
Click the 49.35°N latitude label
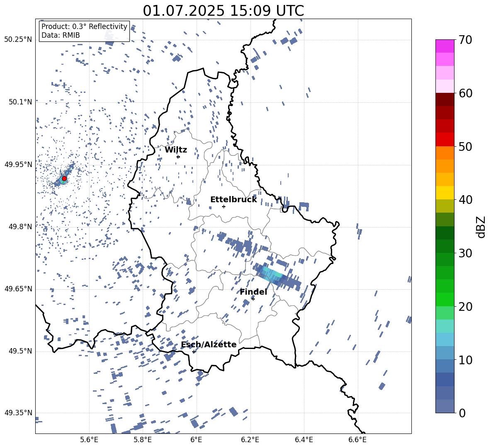tap(18, 413)
